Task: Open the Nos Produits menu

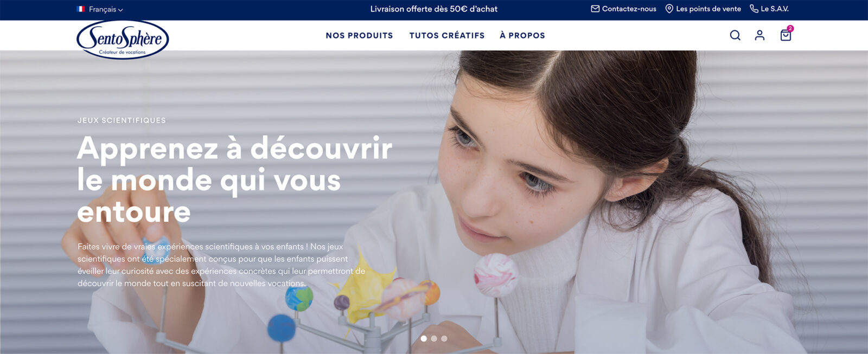Action: pos(359,35)
